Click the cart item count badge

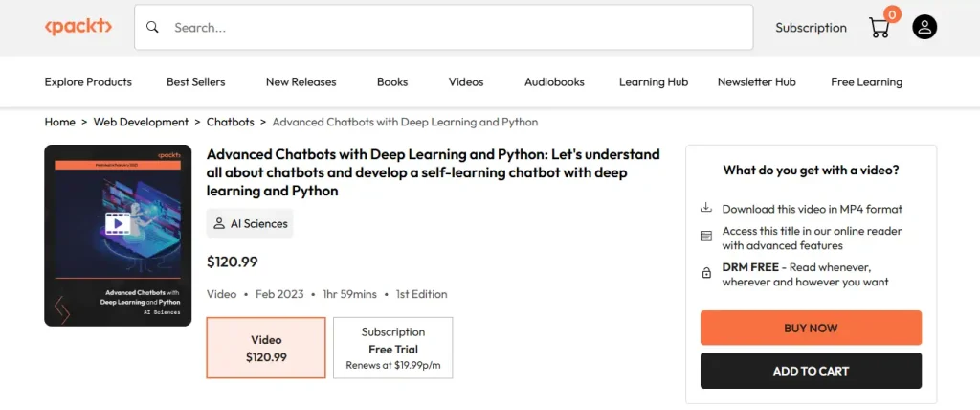893,13
